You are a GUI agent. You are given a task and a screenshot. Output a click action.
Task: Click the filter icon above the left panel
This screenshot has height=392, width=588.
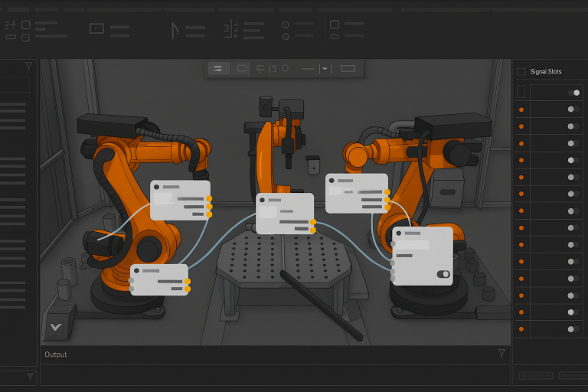click(28, 67)
